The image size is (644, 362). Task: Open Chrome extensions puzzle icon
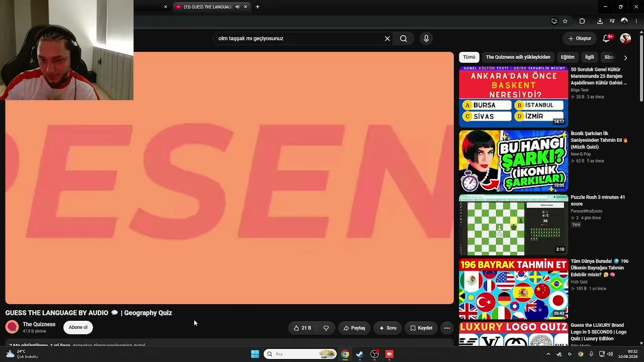tap(582, 21)
